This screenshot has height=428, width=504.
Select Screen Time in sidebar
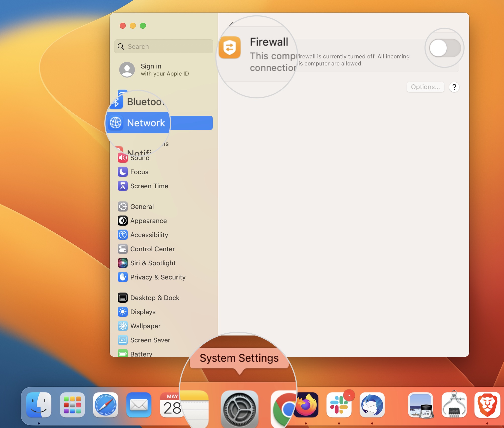(149, 186)
